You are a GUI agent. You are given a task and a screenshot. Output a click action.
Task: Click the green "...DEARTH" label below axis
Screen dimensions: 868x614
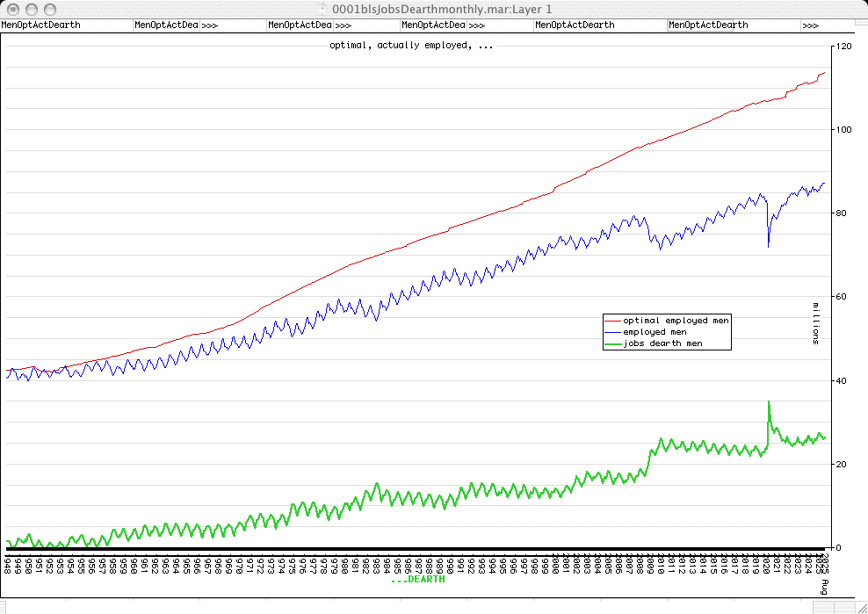(x=417, y=580)
